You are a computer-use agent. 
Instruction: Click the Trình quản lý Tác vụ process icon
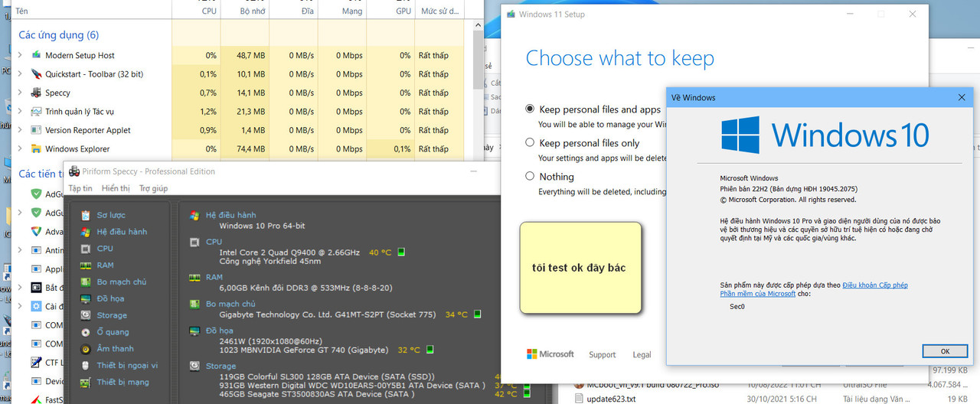pyautogui.click(x=36, y=112)
